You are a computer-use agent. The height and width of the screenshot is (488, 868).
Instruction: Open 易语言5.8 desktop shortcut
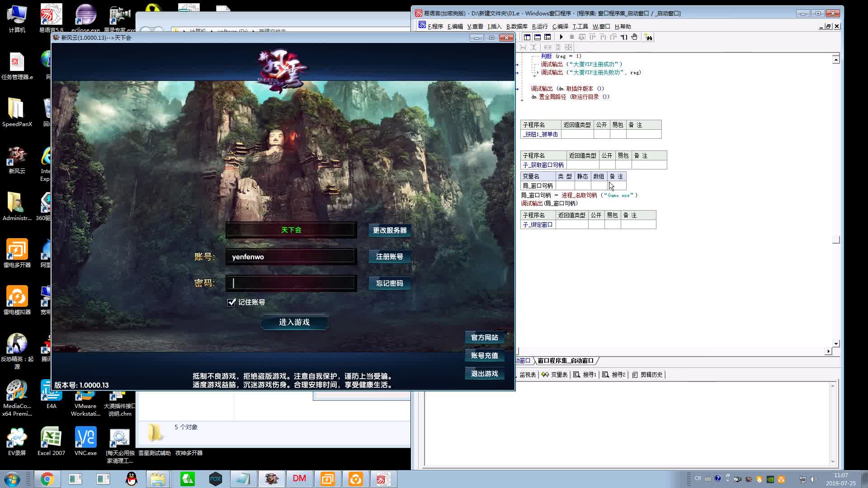[x=51, y=19]
